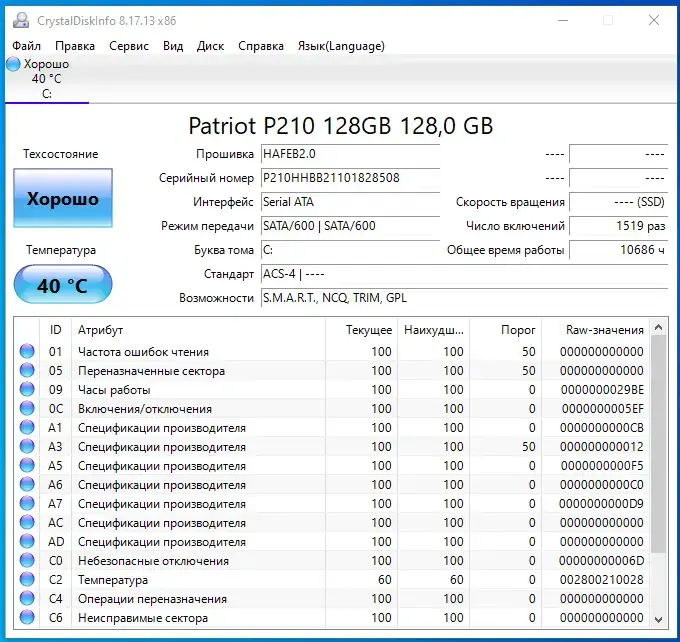Click the CrystalDiskInfo title bar app icon
680x642 pixels.
coord(21,20)
